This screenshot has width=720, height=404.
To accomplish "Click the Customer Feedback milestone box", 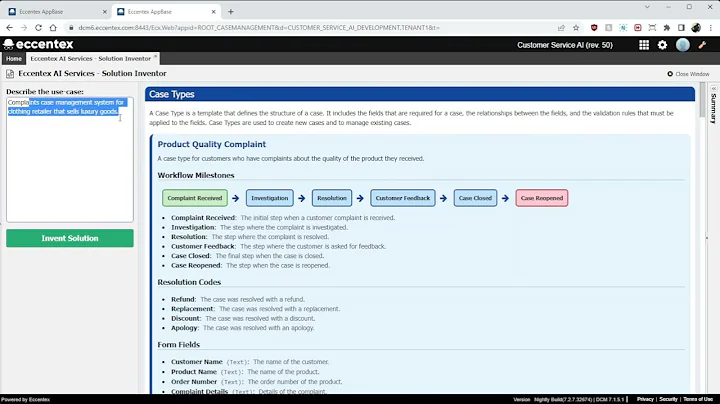I will tap(403, 198).
